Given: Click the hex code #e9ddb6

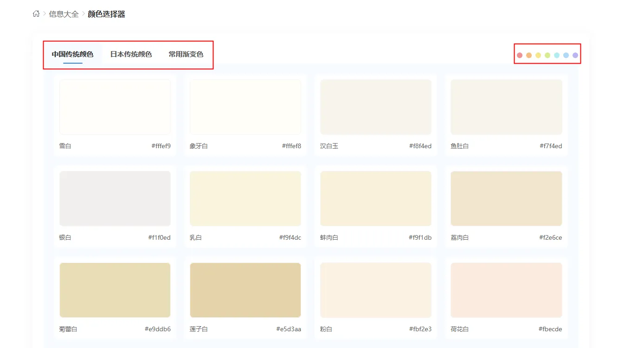Looking at the screenshot, I should [158, 329].
